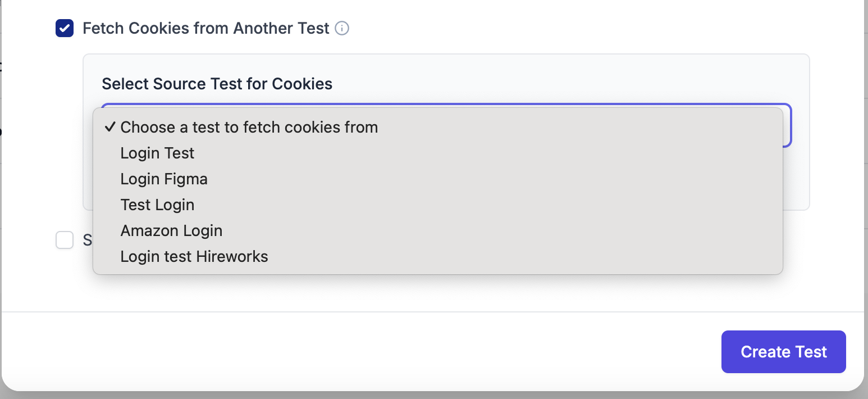Select the Amazon Login option
The height and width of the screenshot is (399, 868).
click(x=171, y=231)
